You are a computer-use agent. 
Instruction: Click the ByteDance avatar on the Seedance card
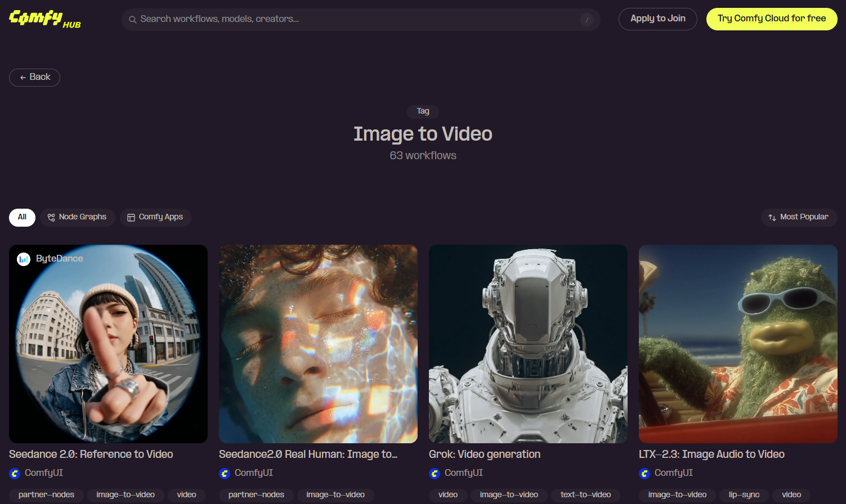coord(23,259)
